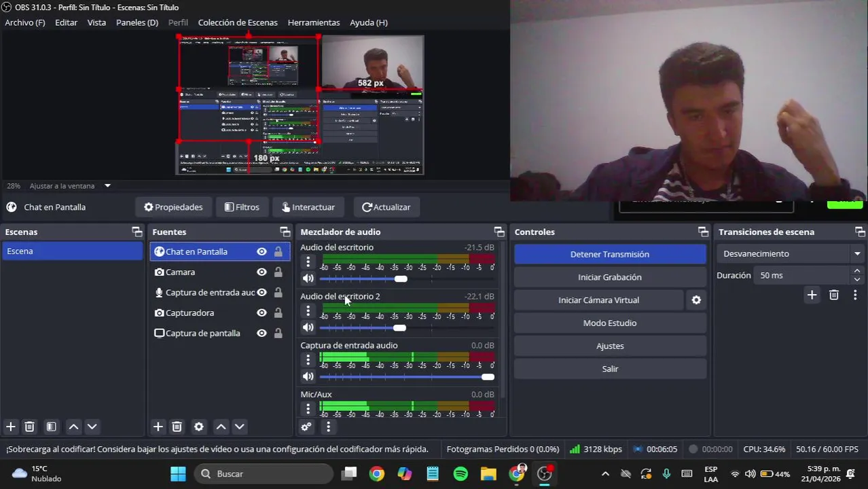Open Desvanecimiento transition dropdown
Viewport: 868px width, 489px height.
[791, 253]
